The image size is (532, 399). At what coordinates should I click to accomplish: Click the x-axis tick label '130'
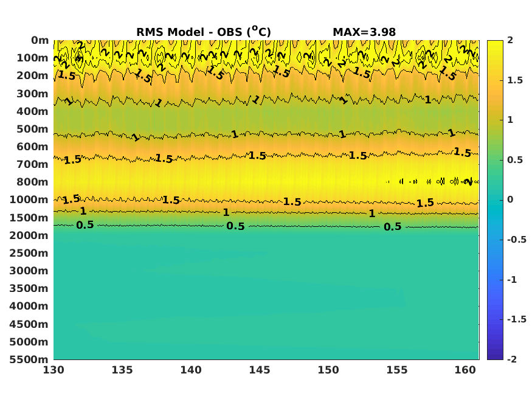(x=54, y=370)
